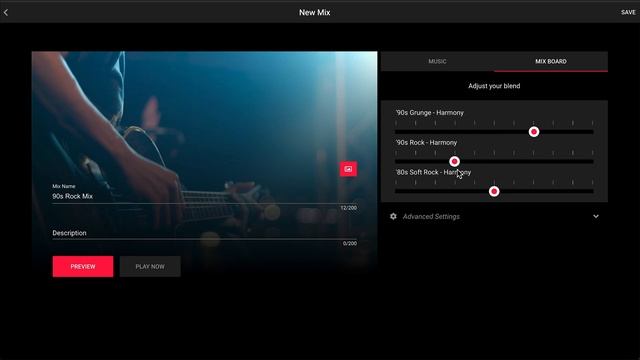This screenshot has height=360, width=640.
Task: Click the '90s Rock - Harmony slider handle
Action: [x=454, y=162]
